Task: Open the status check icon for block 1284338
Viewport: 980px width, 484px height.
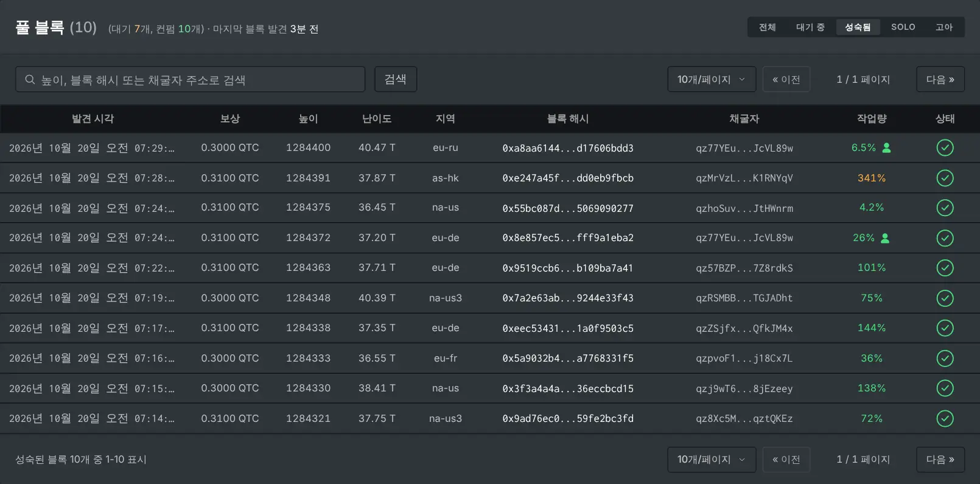Action: point(945,328)
